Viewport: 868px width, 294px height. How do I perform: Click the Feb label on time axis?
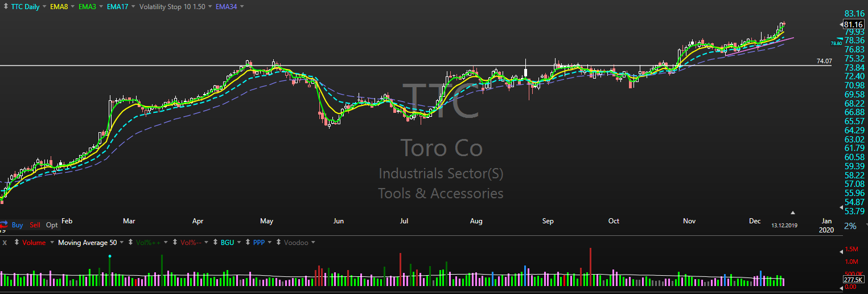tap(67, 221)
